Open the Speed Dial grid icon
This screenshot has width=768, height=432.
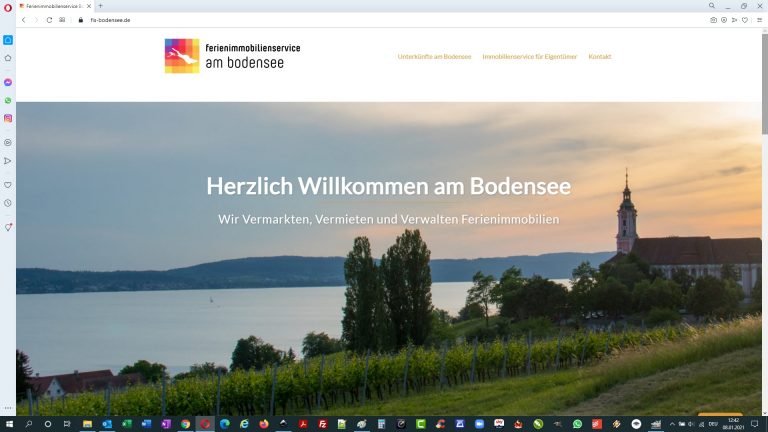(x=62, y=20)
